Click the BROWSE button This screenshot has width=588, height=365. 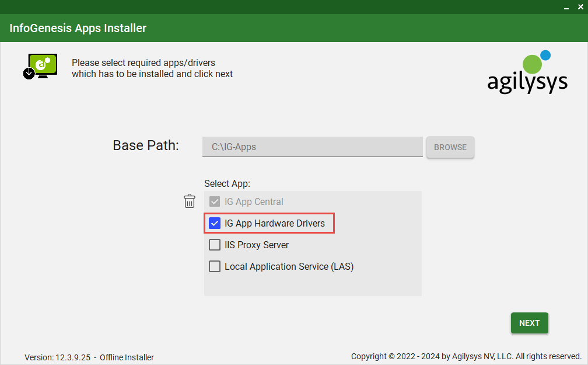click(450, 147)
